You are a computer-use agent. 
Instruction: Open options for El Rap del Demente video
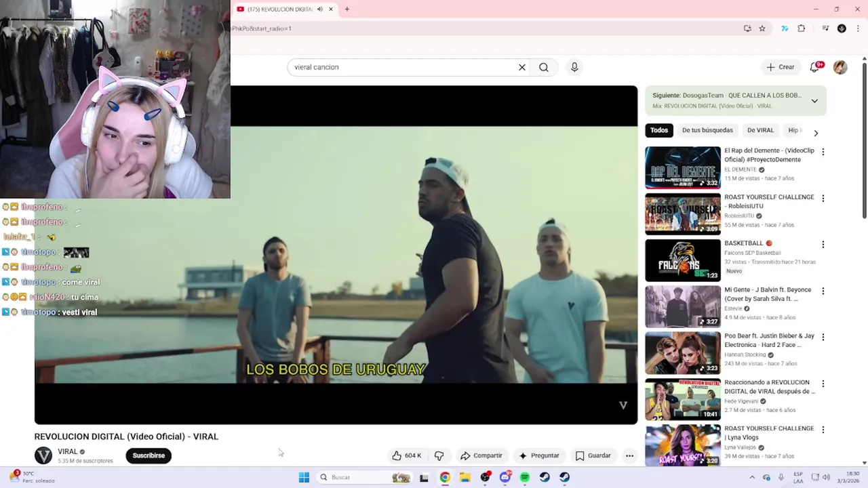tap(823, 152)
